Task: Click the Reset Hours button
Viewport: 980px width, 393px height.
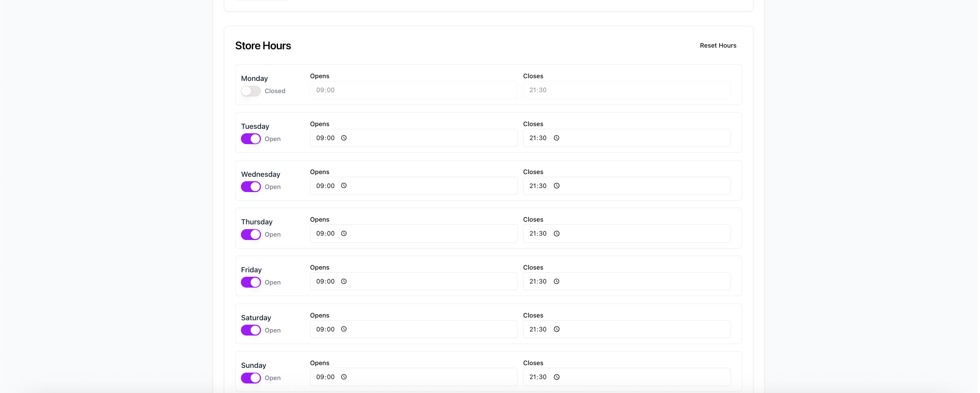Action: pyautogui.click(x=718, y=46)
